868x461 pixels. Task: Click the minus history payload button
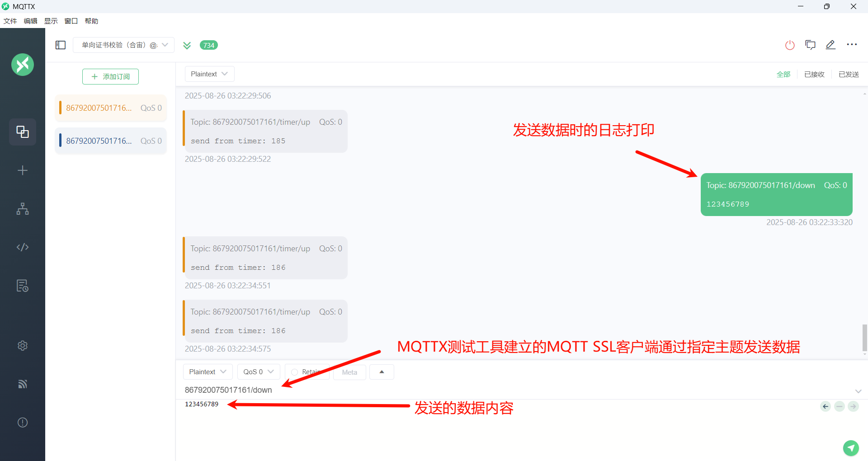(x=840, y=406)
